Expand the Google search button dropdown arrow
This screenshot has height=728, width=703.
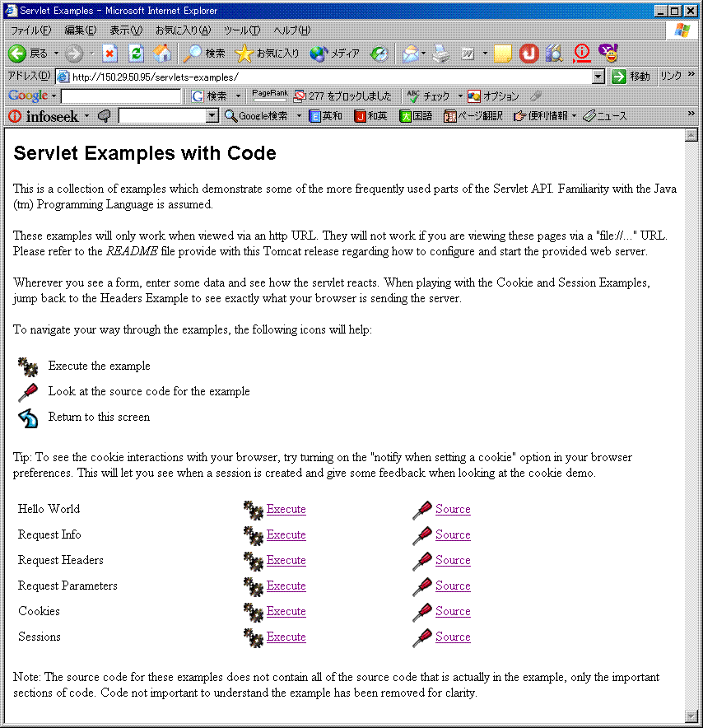(x=238, y=96)
